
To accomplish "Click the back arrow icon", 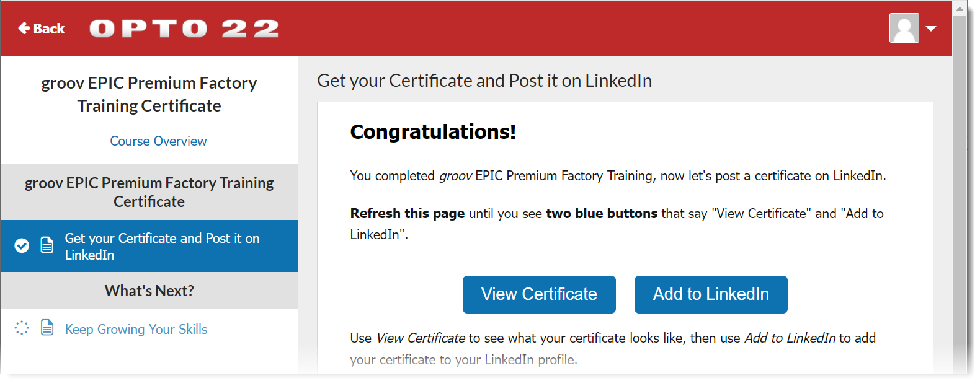I will (22, 27).
